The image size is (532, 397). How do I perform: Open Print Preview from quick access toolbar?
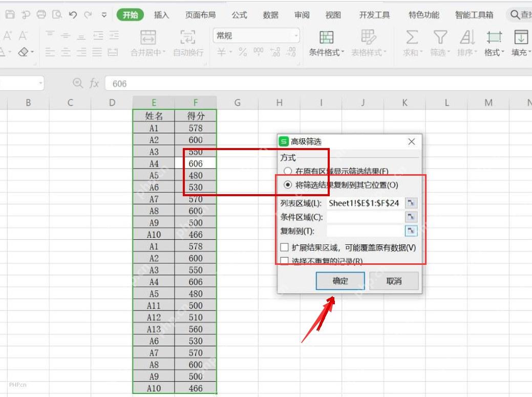click(x=57, y=14)
